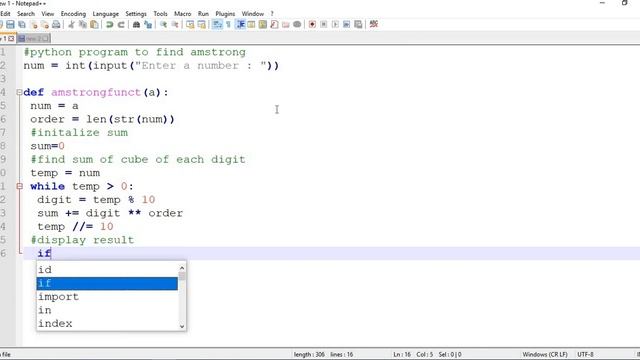Collapse the while loop fold marker
The width and height of the screenshot is (640, 360).
(19, 186)
